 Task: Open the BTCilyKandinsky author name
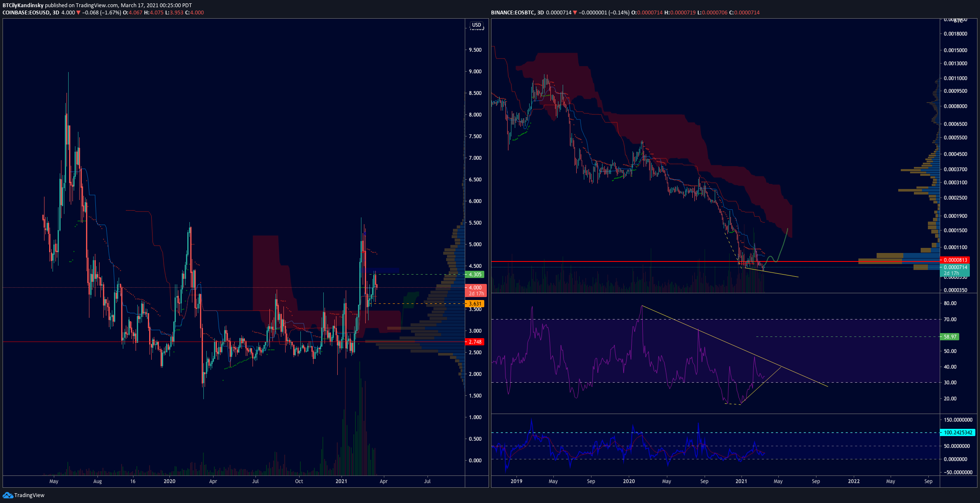23,5
